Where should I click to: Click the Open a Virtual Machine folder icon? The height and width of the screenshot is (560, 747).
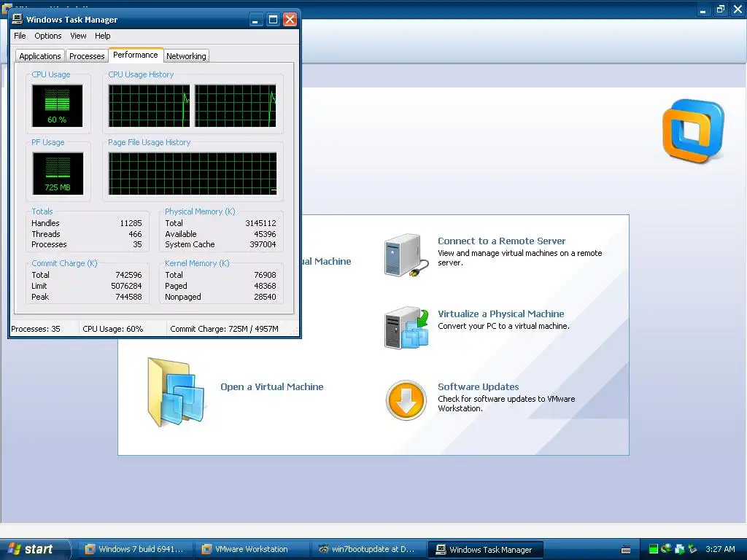[x=177, y=392]
